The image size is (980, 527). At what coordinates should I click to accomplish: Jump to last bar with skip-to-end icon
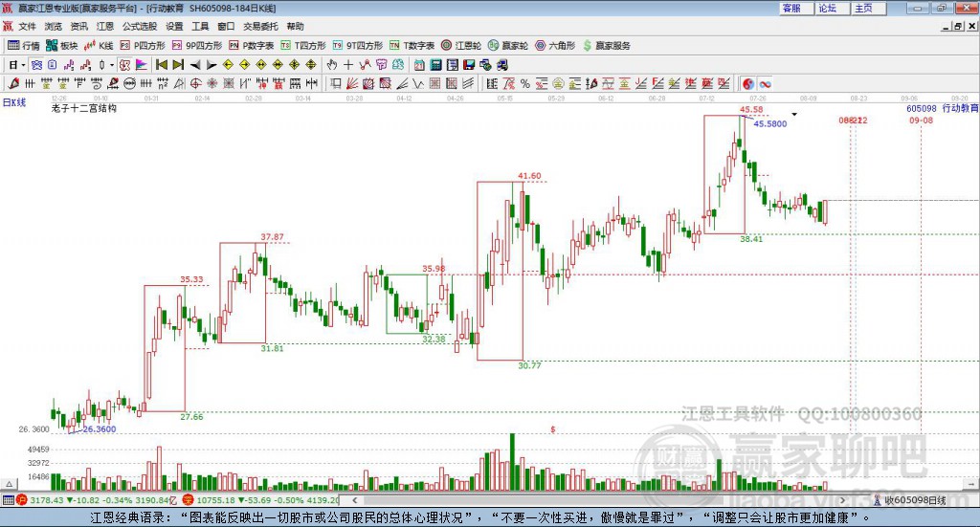pyautogui.click(x=178, y=65)
